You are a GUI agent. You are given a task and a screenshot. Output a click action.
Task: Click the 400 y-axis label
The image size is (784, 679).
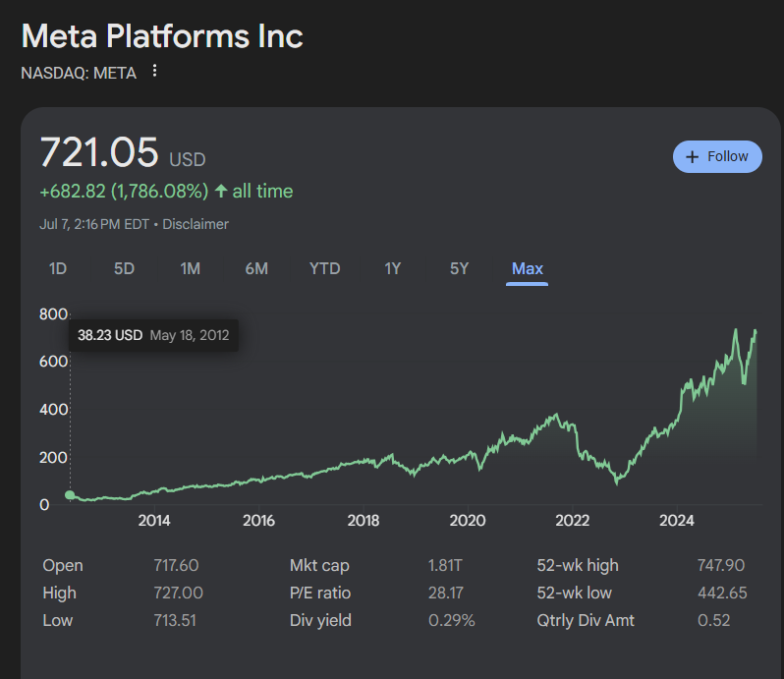[x=53, y=410]
